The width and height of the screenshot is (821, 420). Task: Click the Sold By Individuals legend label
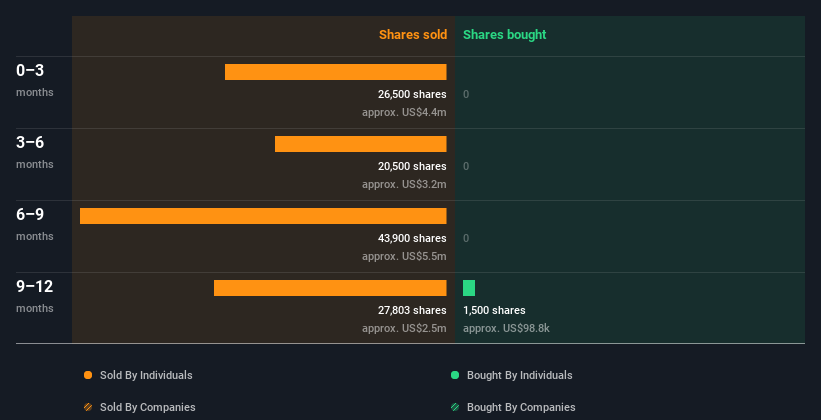(146, 375)
